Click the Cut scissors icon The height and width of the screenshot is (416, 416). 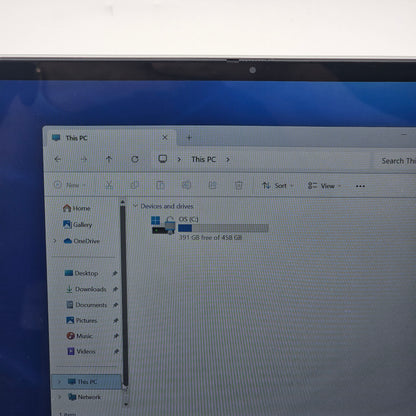(109, 185)
